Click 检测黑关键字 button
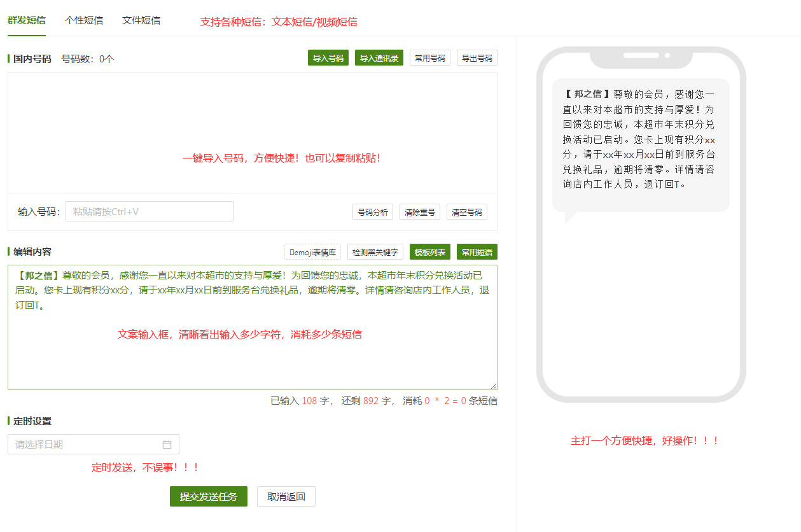801x532 pixels. pos(375,252)
